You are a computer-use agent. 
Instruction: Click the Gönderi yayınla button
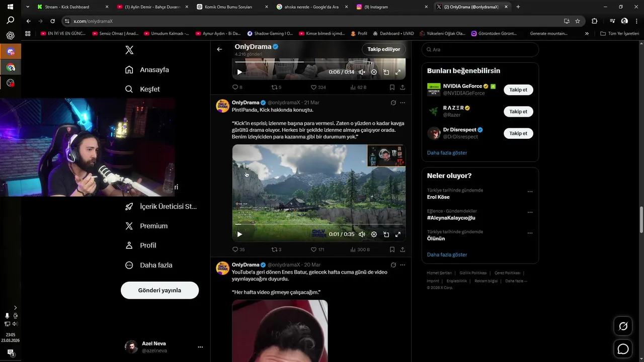tap(159, 290)
